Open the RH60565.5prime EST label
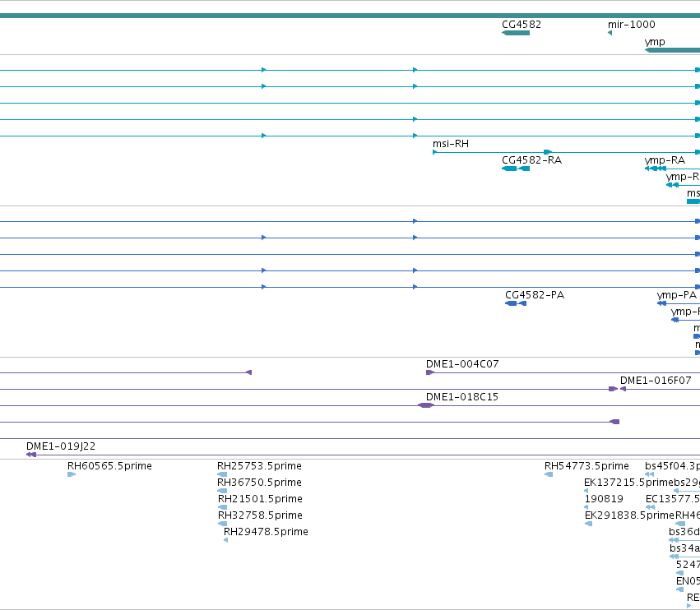700x610 pixels. coord(110,466)
